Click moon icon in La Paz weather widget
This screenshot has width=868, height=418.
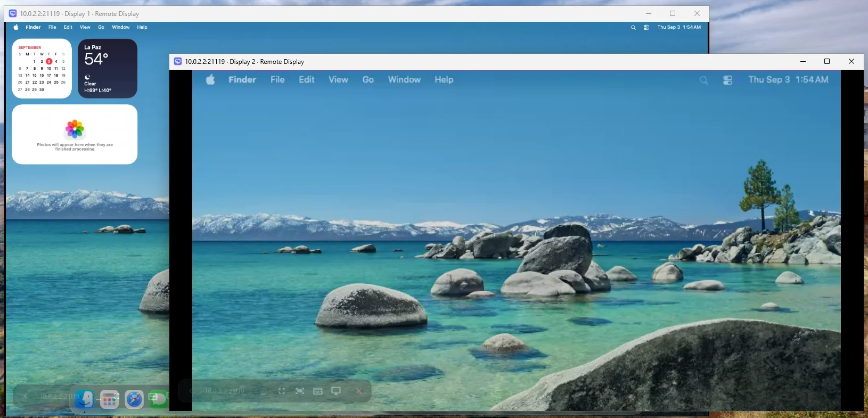pyautogui.click(x=87, y=77)
